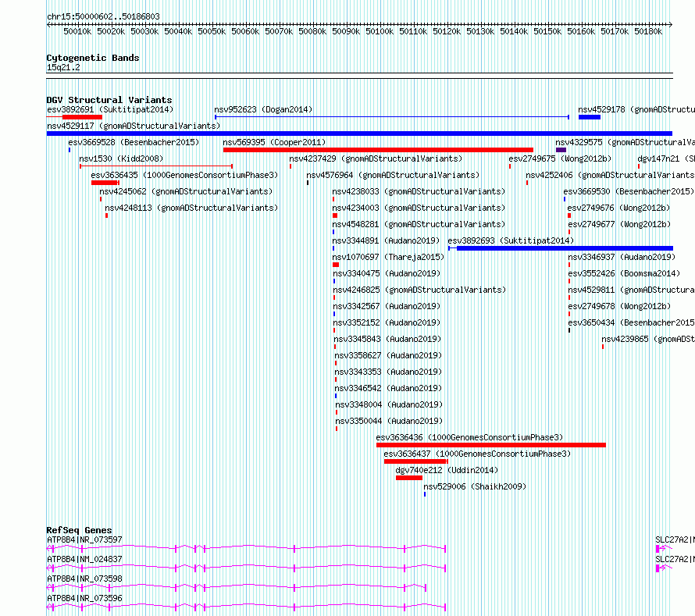Image resolution: width=695 pixels, height=616 pixels.
Task: Click the 50100k ruler position
Action: coord(380,31)
